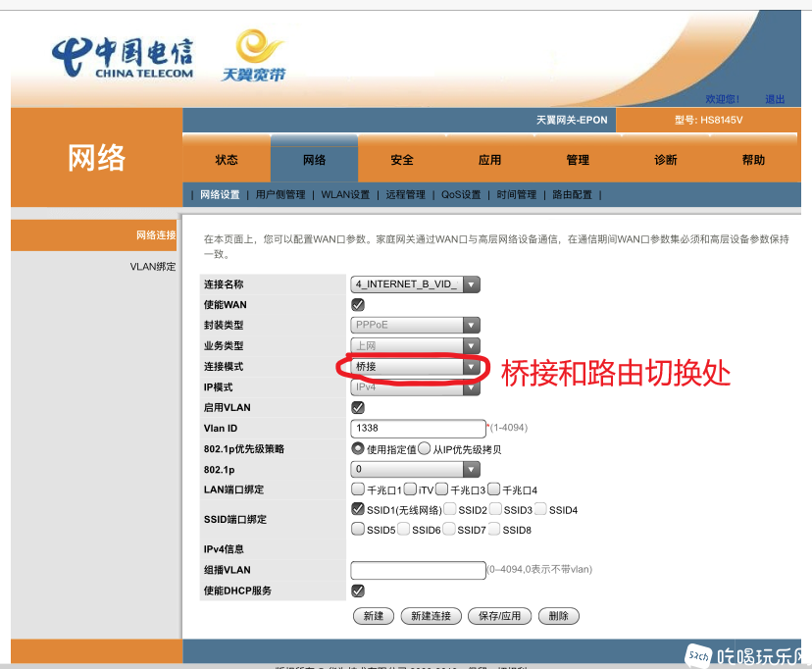Check the SSID7 binding box
This screenshot has width=812, height=669.
coord(449,529)
